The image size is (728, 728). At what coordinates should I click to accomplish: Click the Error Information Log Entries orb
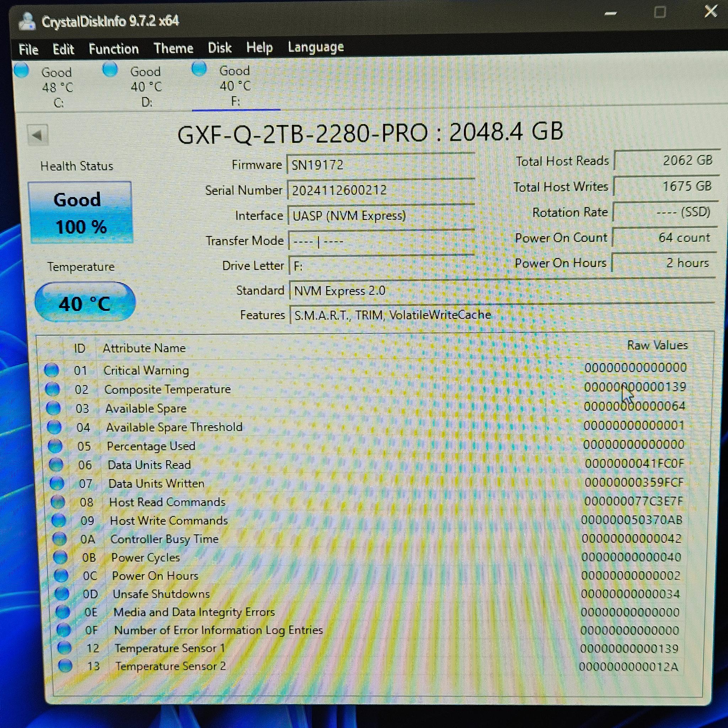tap(63, 630)
